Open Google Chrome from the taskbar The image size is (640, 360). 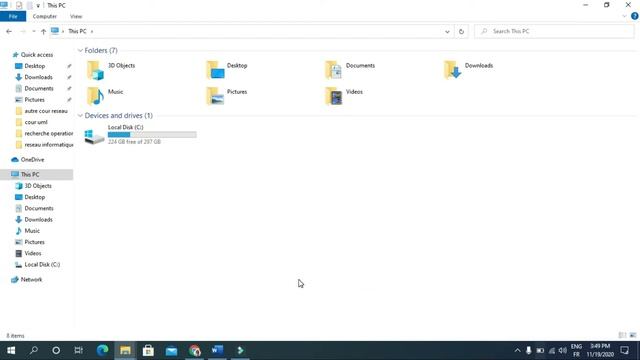(195, 350)
